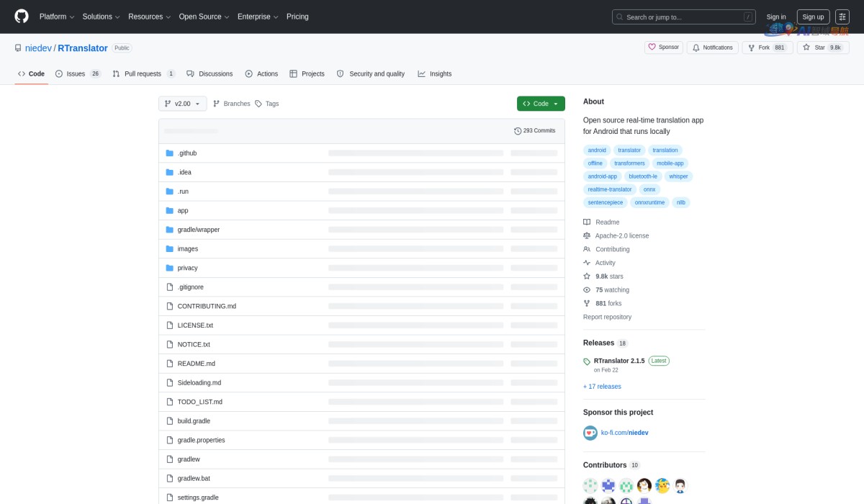Click the Notifications bell button
The height and width of the screenshot is (504, 864).
(712, 48)
